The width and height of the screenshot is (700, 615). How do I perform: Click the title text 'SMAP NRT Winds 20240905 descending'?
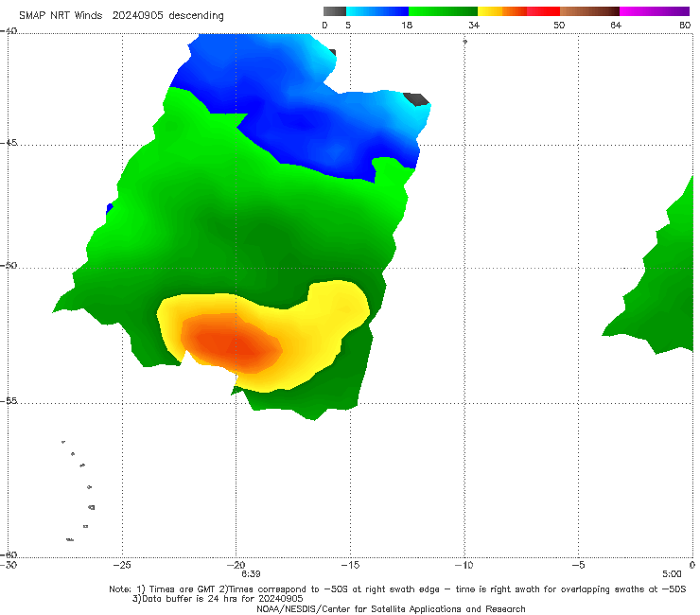click(x=121, y=16)
